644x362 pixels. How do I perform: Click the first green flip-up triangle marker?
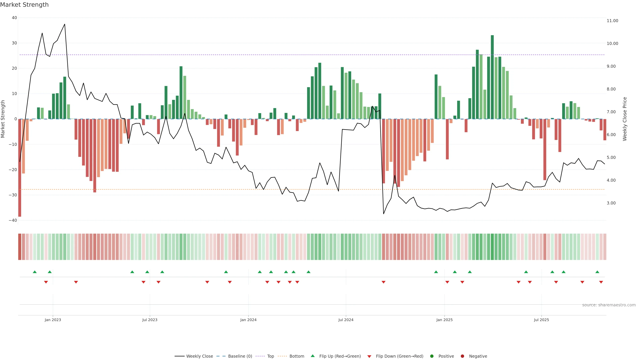point(35,272)
